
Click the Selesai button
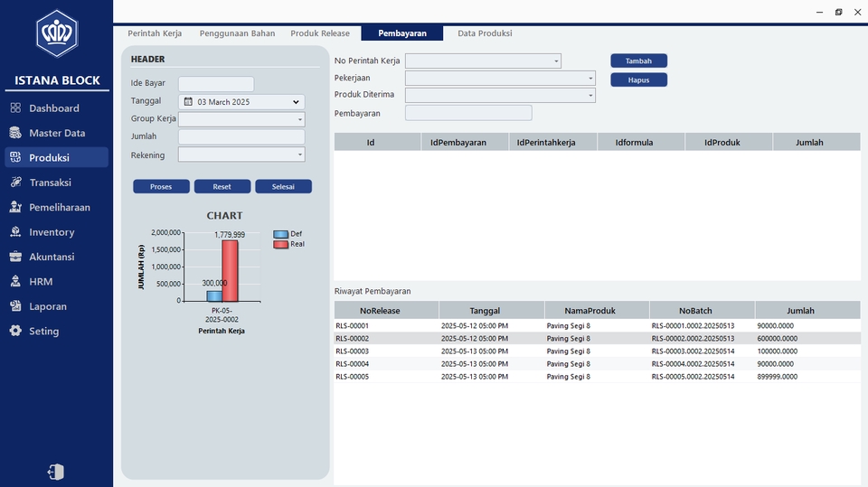point(283,186)
